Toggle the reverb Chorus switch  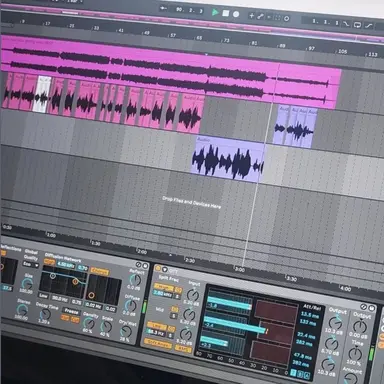pos(100,272)
